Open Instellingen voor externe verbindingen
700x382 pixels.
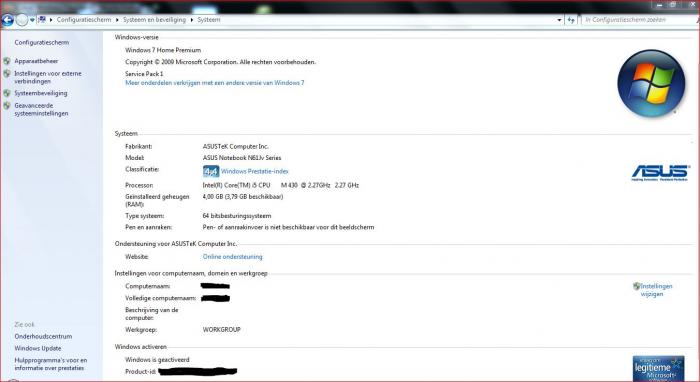click(48, 77)
